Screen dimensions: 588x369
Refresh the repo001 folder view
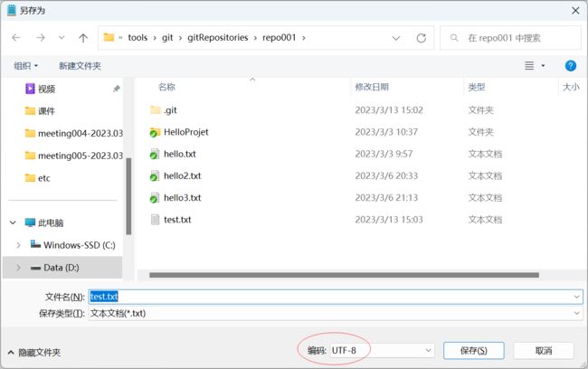422,38
